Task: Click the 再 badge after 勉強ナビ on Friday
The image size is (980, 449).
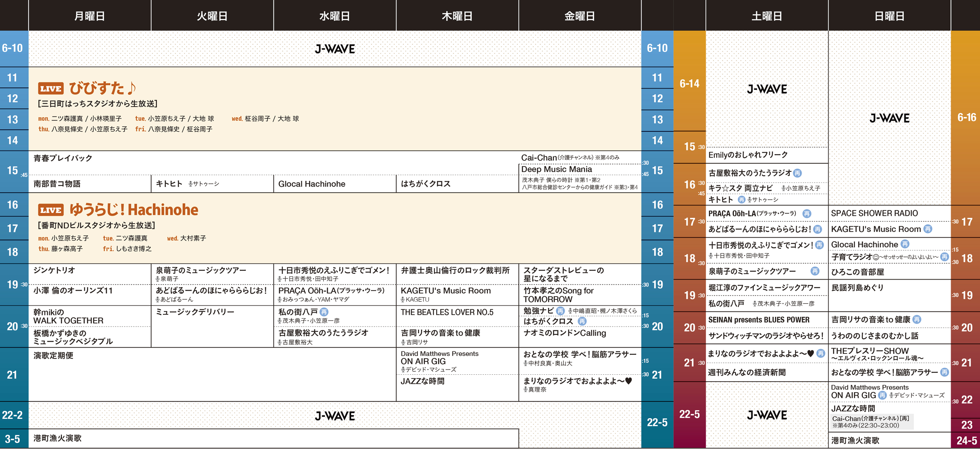Action: click(560, 311)
